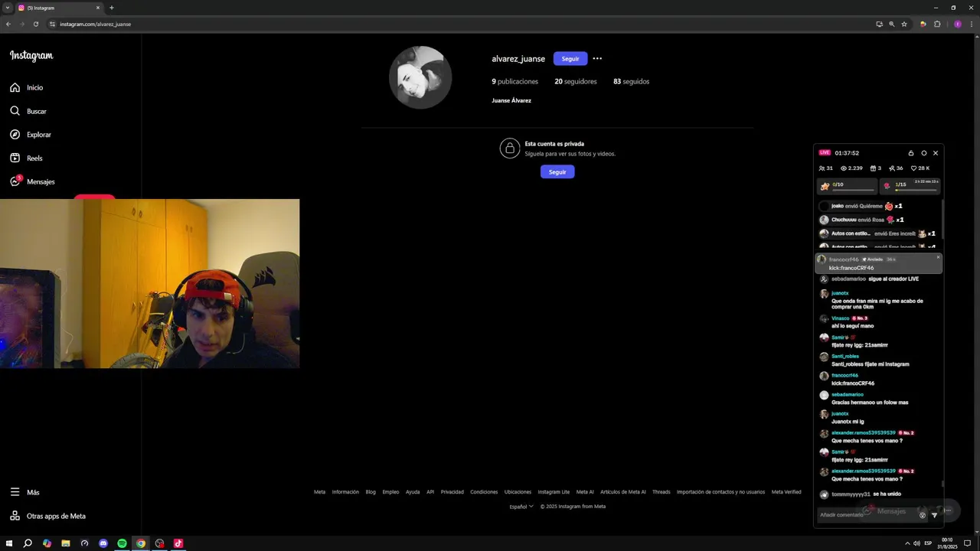
Task: Click username juanotx in first chat message
Action: click(840, 293)
